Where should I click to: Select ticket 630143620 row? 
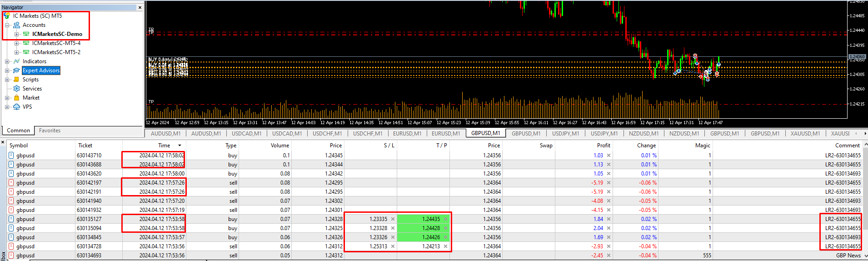click(435, 174)
